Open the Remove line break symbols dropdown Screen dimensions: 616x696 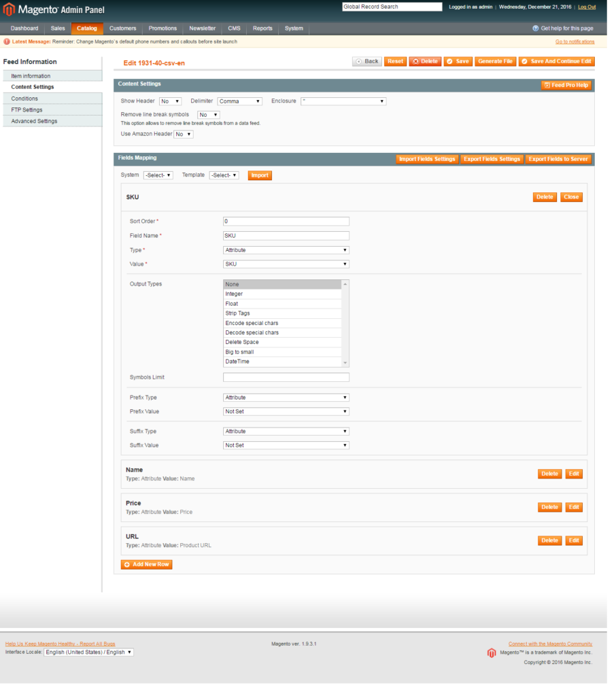208,115
